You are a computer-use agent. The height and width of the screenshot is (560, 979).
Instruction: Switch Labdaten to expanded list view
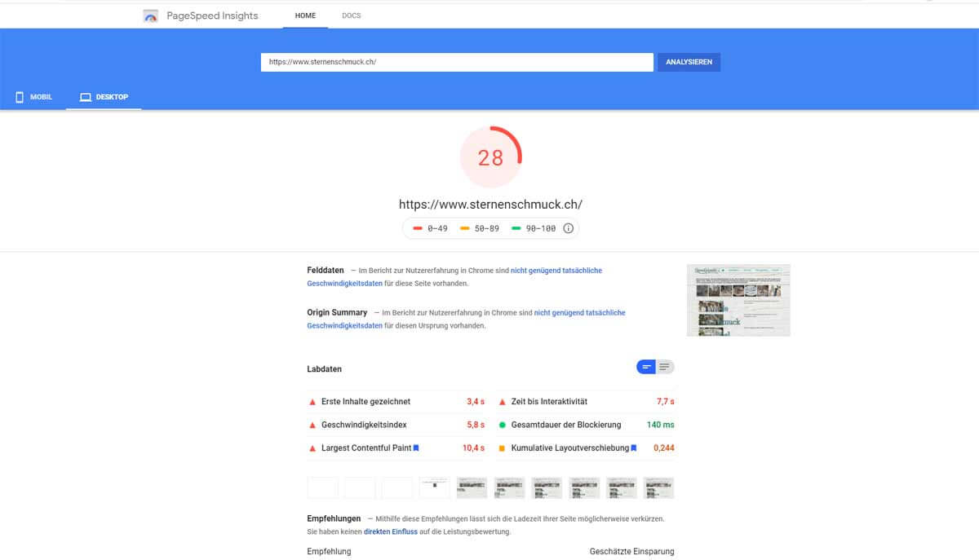click(665, 367)
